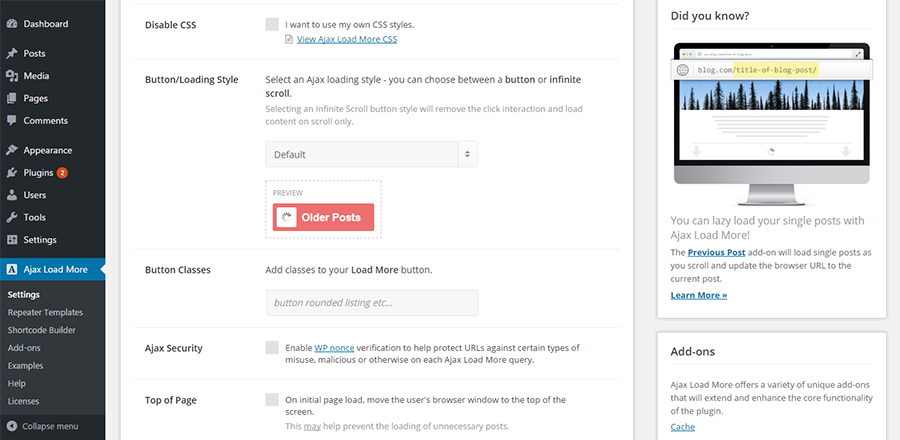Check the Ajax Security WP nonce box
Image resolution: width=900 pixels, height=440 pixels.
272,348
